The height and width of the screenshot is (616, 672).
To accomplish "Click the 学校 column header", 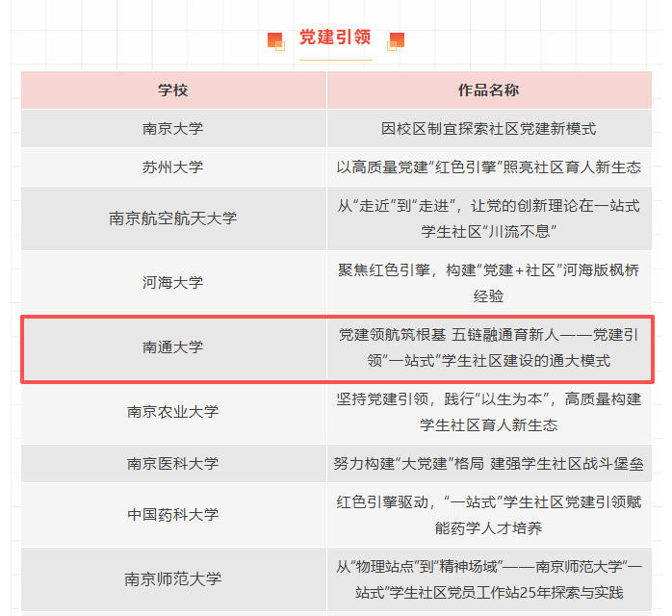I will 173,90.
